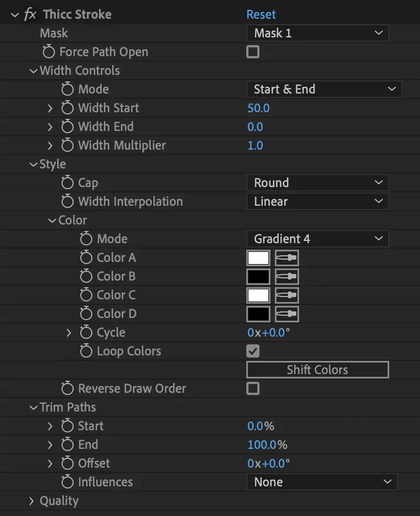Image resolution: width=420 pixels, height=516 pixels.
Task: Open the Mask 1 dropdown
Action: point(317,34)
